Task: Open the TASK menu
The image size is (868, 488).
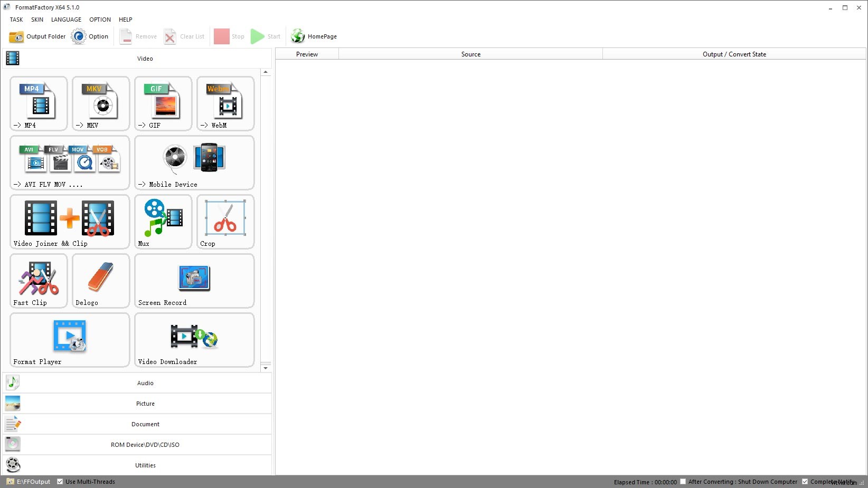Action: pos(16,20)
